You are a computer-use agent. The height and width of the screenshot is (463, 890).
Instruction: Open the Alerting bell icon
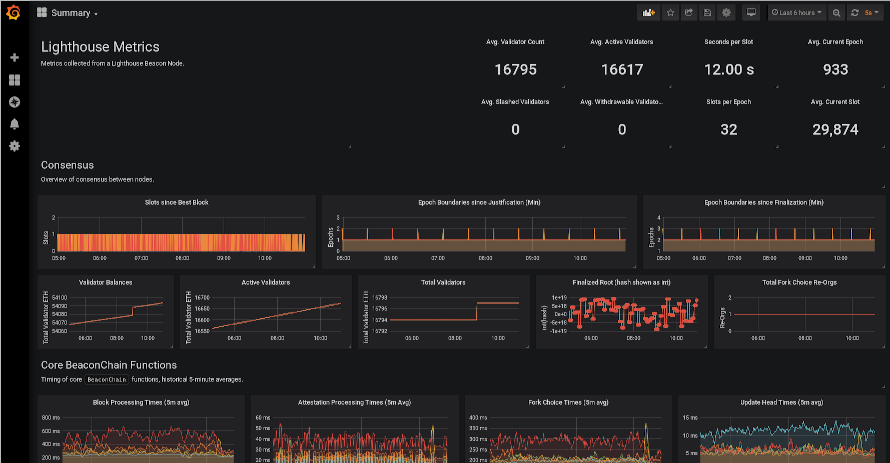coord(14,124)
